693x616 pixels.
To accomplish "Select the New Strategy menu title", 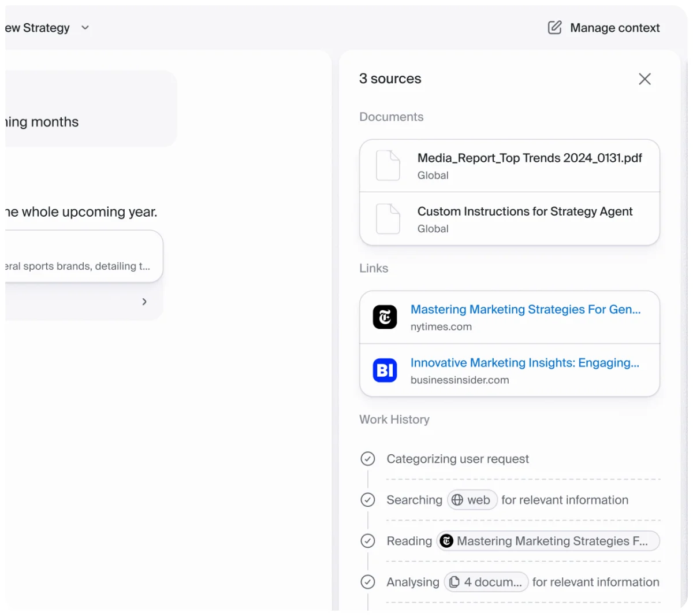I will click(x=35, y=27).
